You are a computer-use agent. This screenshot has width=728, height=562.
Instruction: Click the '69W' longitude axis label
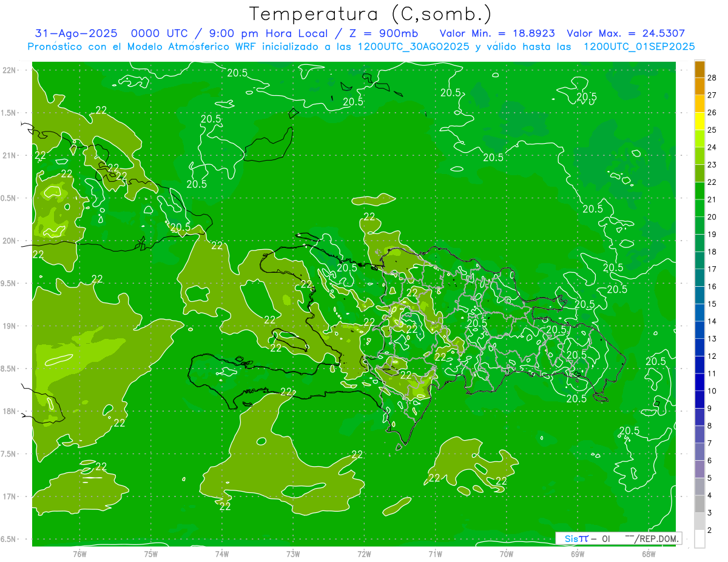pos(578,553)
